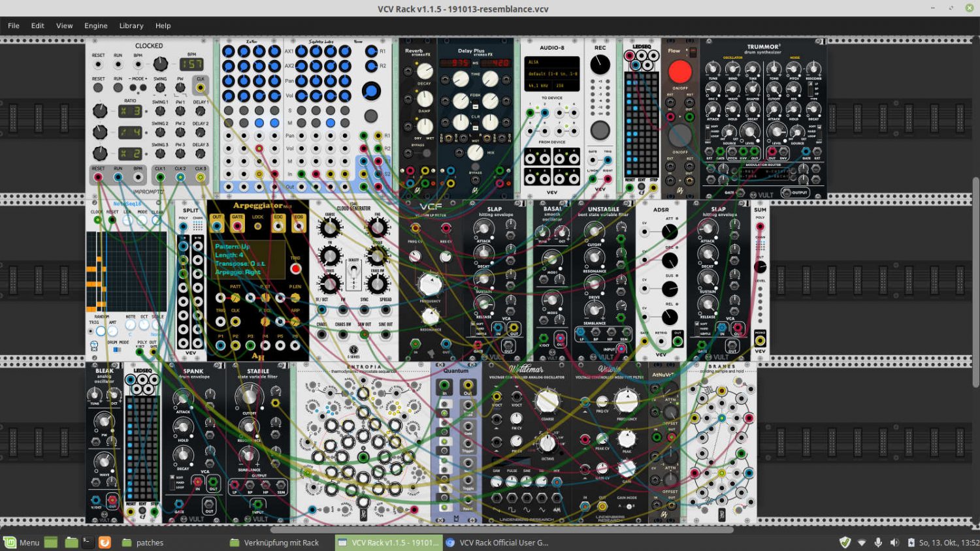The height and width of the screenshot is (551, 980).
Task: Open the Mint Menu in the taskbar
Action: coord(22,543)
